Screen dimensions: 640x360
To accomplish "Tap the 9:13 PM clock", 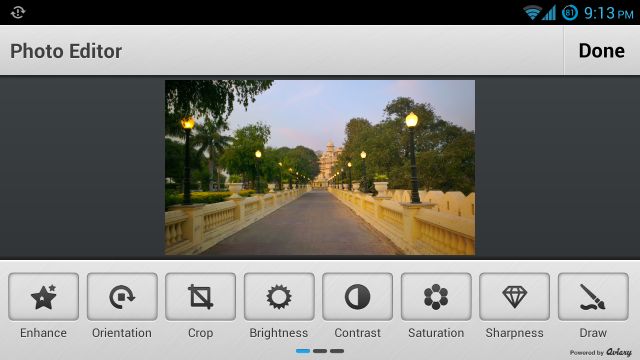I will (609, 13).
